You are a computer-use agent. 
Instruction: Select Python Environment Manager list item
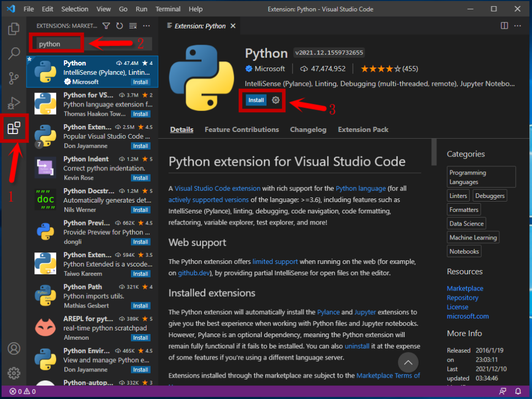[92, 360]
